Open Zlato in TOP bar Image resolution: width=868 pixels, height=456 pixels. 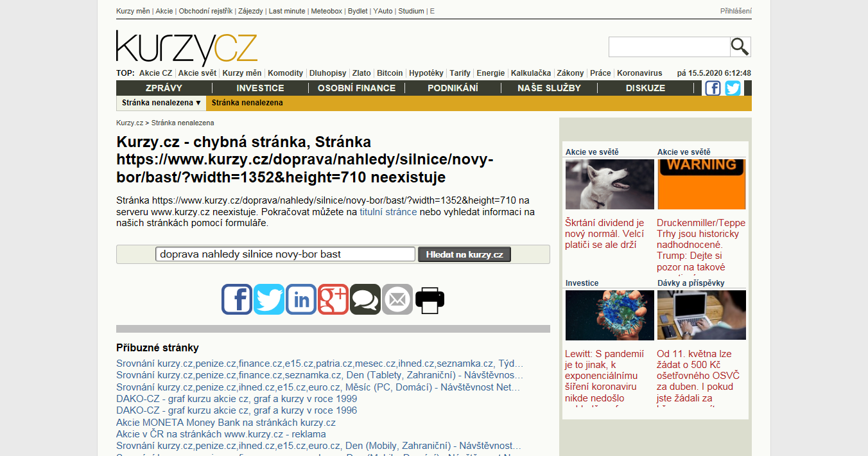(x=361, y=73)
